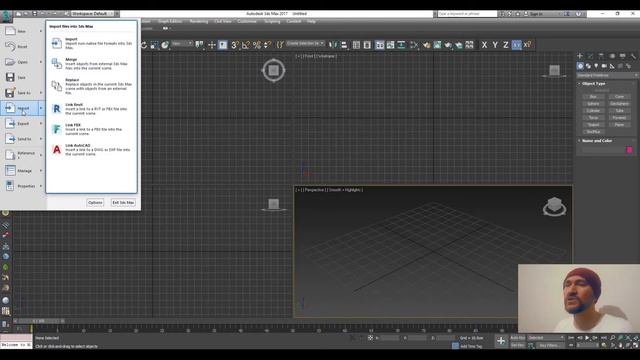Toggle the Percent Snap button
Viewport: 640px width, 360px height.
coord(257,45)
